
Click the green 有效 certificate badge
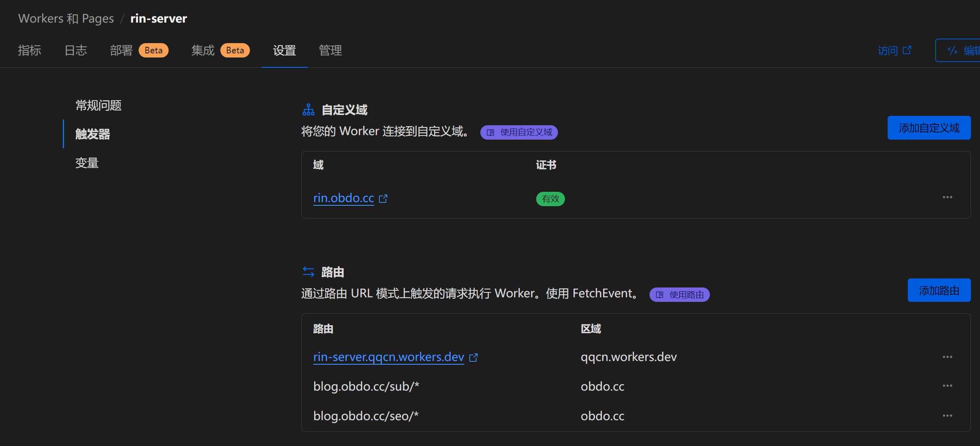point(550,199)
